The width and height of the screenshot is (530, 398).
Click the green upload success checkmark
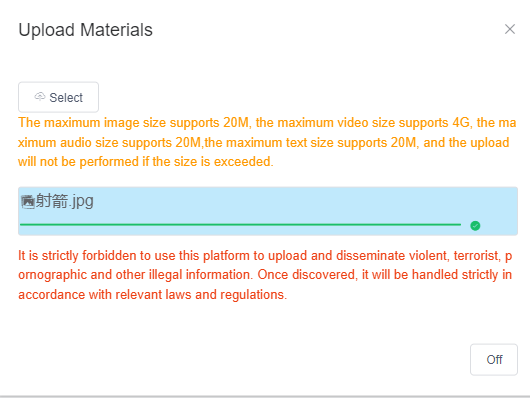point(475,226)
